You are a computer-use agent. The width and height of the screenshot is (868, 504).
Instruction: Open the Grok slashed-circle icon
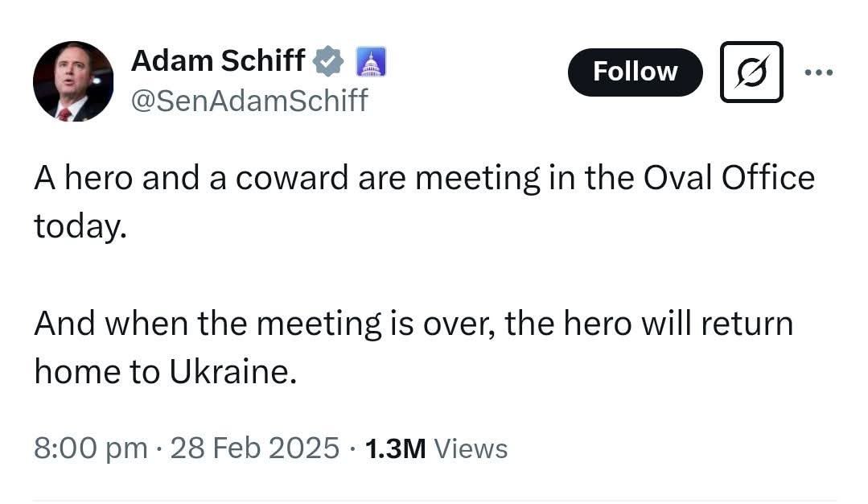click(x=751, y=72)
